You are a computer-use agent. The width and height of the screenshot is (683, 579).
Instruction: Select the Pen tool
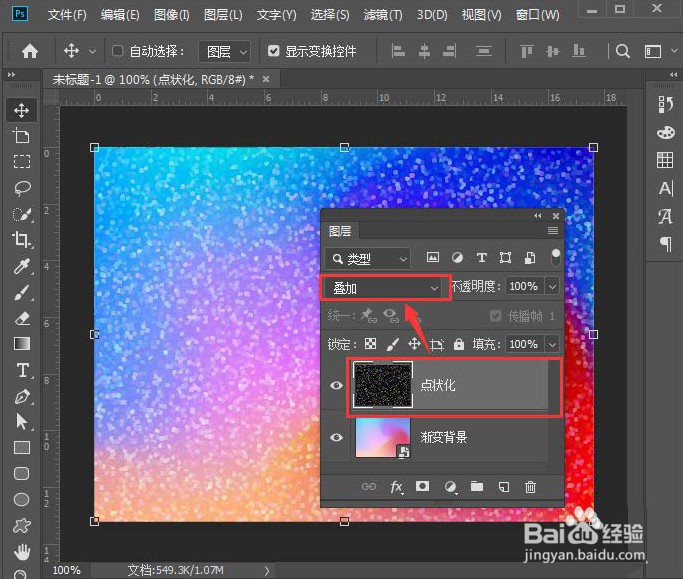pyautogui.click(x=22, y=396)
